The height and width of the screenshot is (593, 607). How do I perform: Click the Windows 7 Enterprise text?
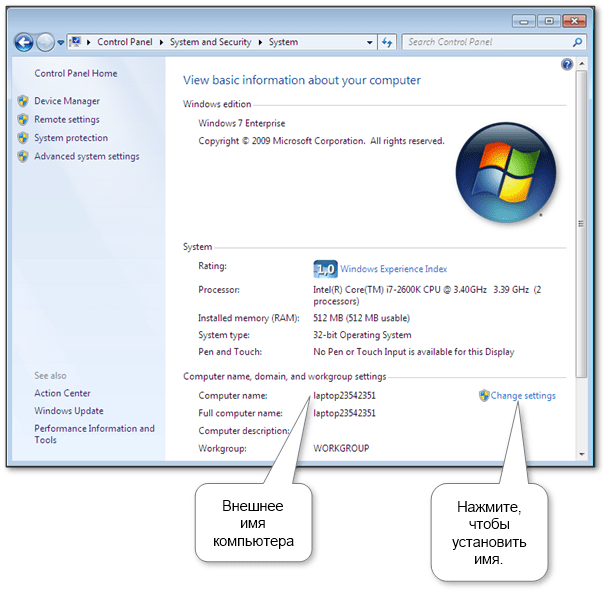pos(242,123)
